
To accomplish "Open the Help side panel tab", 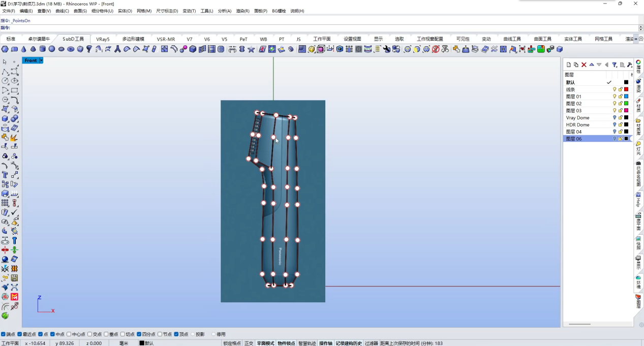I will point(638,200).
